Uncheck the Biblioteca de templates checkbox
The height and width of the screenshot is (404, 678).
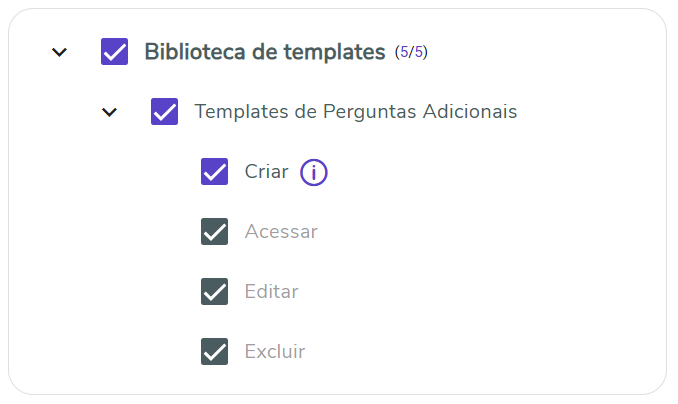point(115,52)
